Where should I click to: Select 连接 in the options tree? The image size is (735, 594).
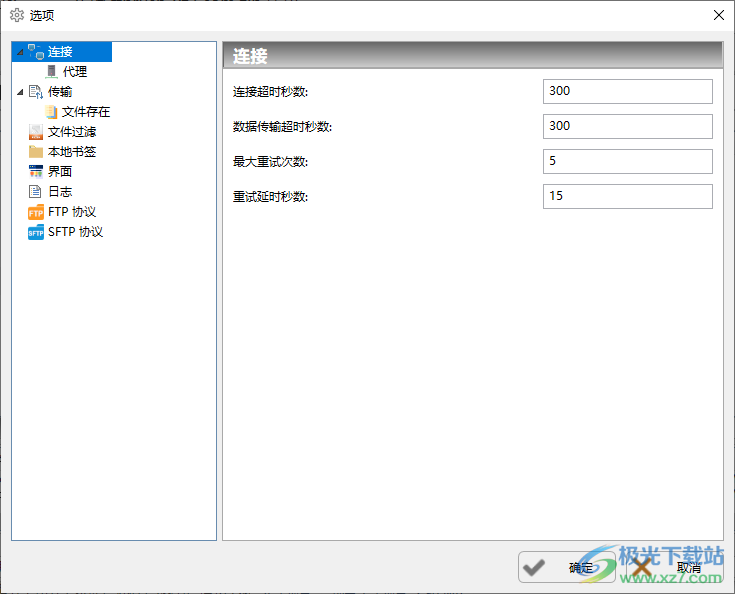pyautogui.click(x=60, y=52)
